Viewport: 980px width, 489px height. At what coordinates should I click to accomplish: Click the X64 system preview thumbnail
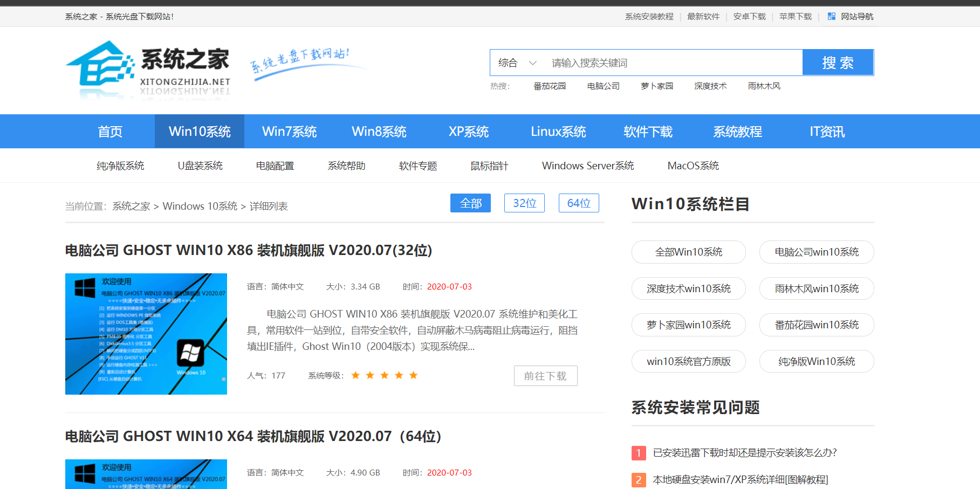click(x=146, y=474)
